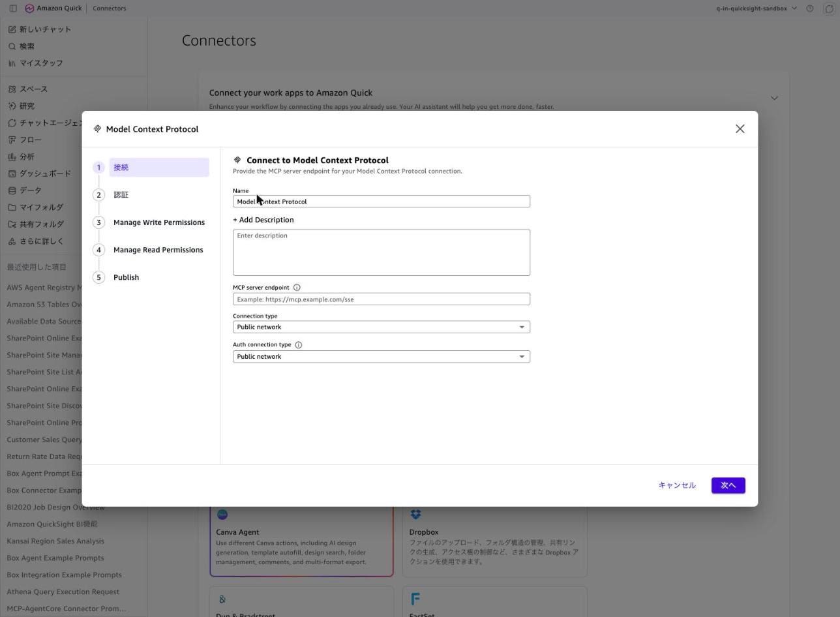Click the FactSet logo icon
Viewport: 840px width, 617px height.
415,599
